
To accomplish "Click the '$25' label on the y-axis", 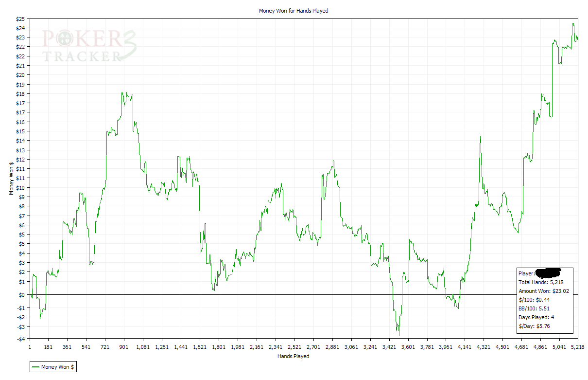I will [20, 19].
